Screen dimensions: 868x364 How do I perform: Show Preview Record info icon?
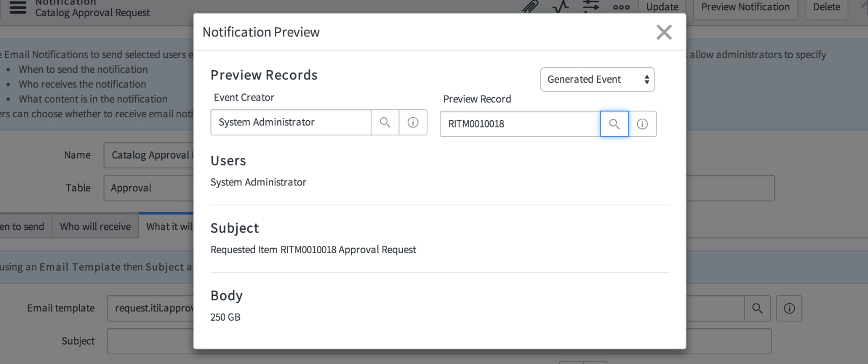coord(642,124)
